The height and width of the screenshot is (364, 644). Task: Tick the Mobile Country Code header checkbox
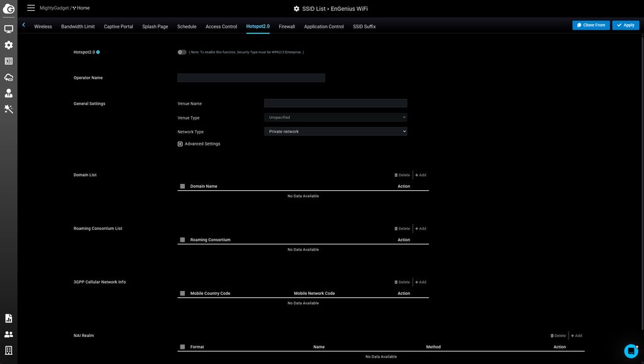[182, 293]
